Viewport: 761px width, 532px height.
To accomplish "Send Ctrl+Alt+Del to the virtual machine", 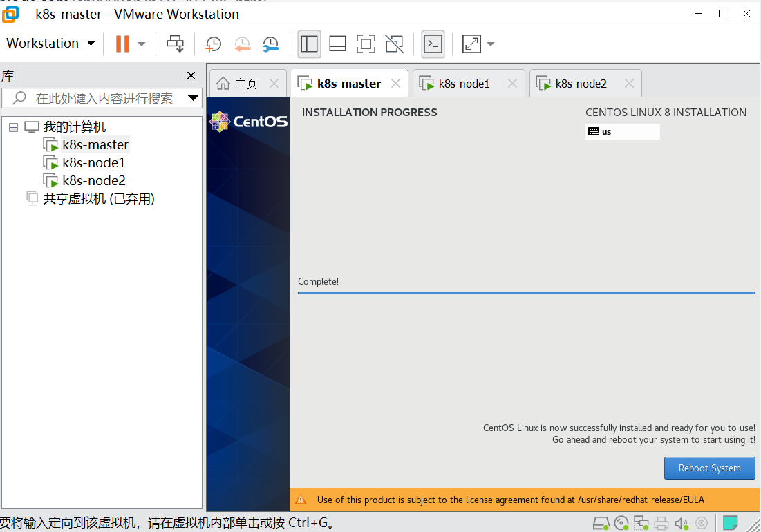I will [175, 44].
